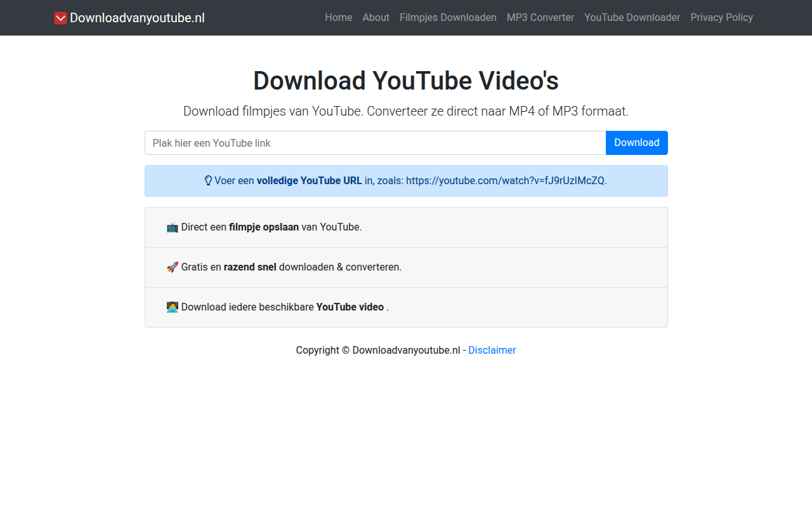Screen dimensions: 812x508
Task: Navigate to YouTube Downloader
Action: [x=632, y=18]
